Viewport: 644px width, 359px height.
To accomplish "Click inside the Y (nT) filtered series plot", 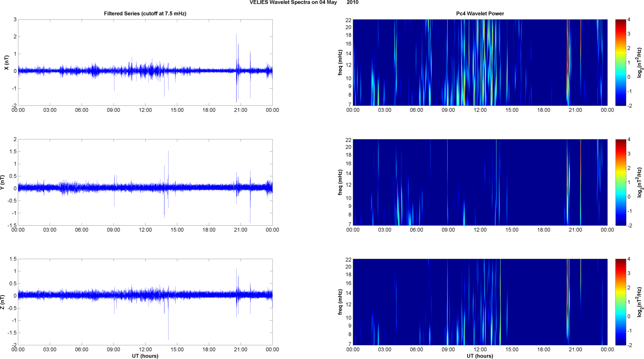I will pos(145,182).
